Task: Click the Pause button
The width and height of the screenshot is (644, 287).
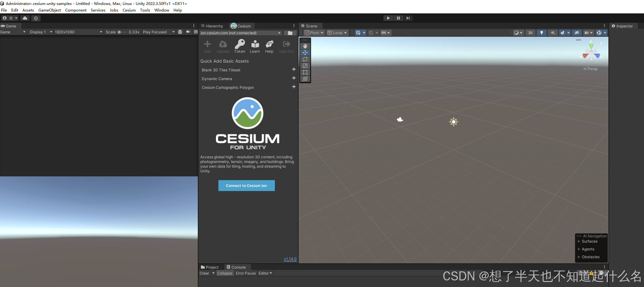Action: point(398,18)
